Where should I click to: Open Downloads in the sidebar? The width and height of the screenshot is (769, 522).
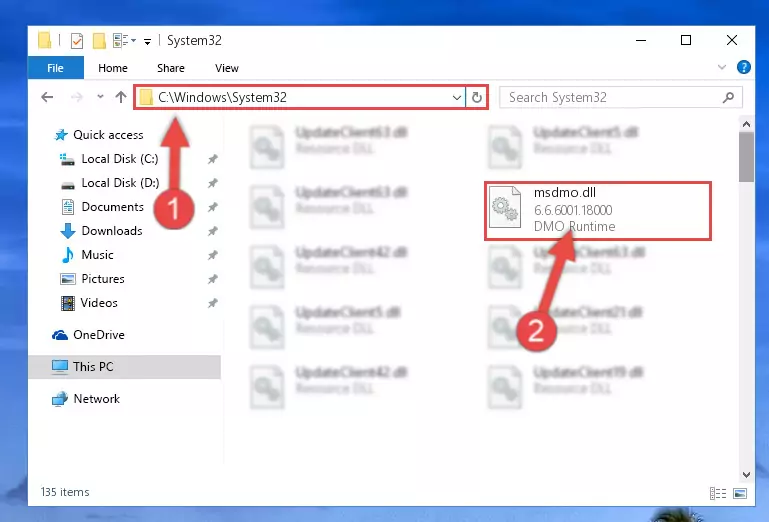point(102,231)
